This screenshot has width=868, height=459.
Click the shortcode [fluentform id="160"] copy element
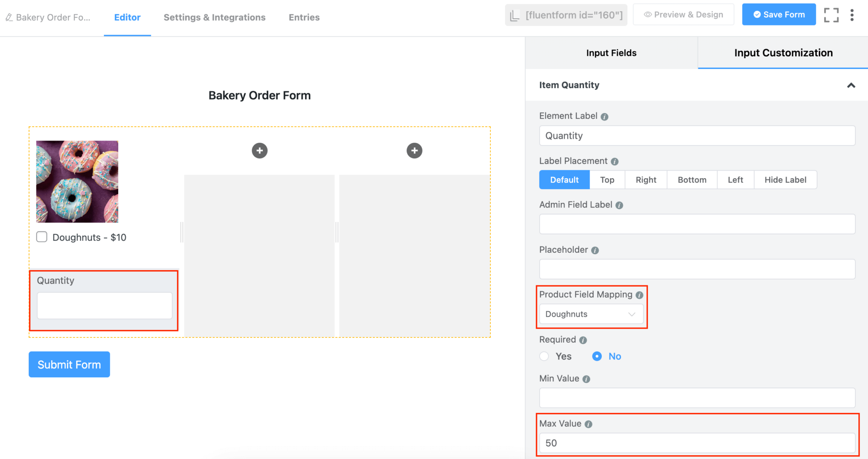coord(566,15)
